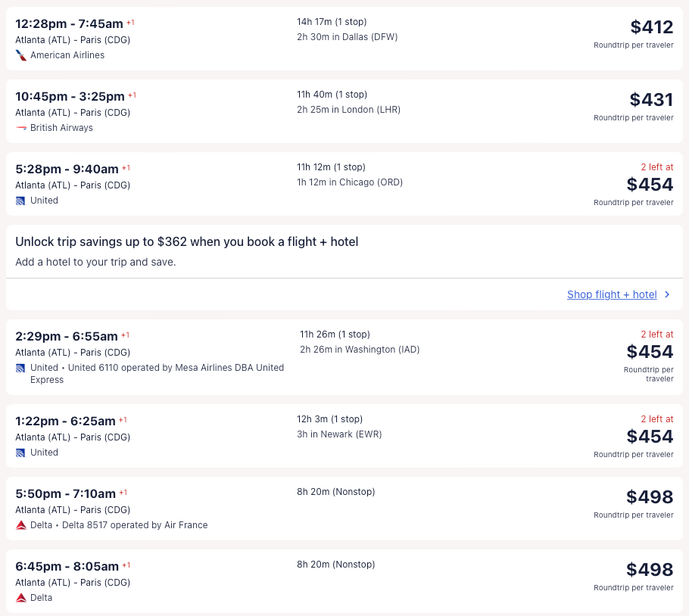The width and height of the screenshot is (689, 616).
Task: Select the $412 American Airlines flight
Action: click(344, 39)
